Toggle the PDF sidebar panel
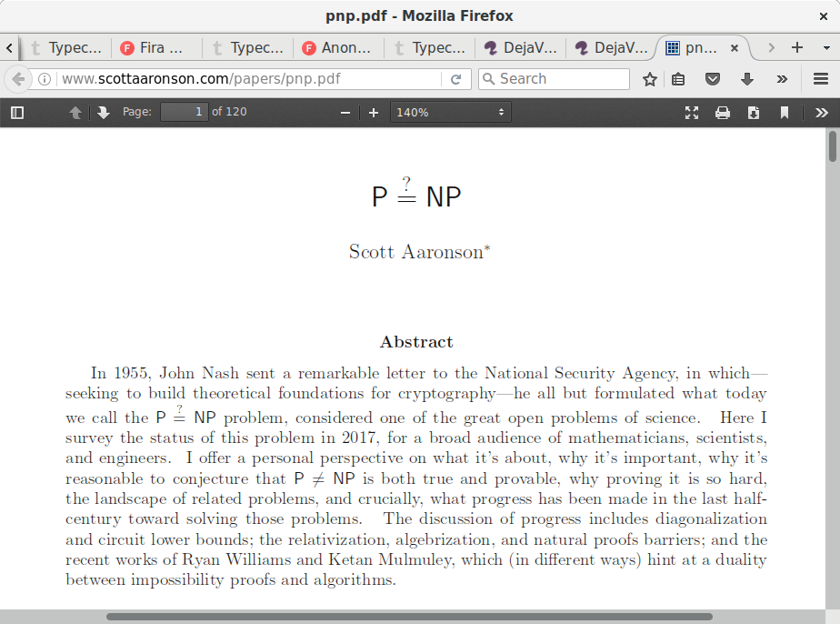The height and width of the screenshot is (624, 840). tap(17, 113)
